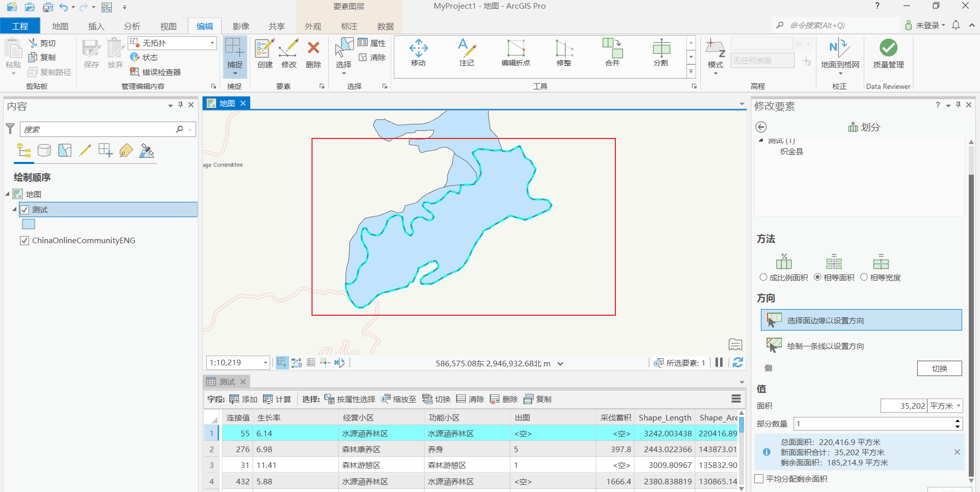The width and height of the screenshot is (980, 492).
Task: Select the 成比例面积 radio option
Action: pos(763,277)
